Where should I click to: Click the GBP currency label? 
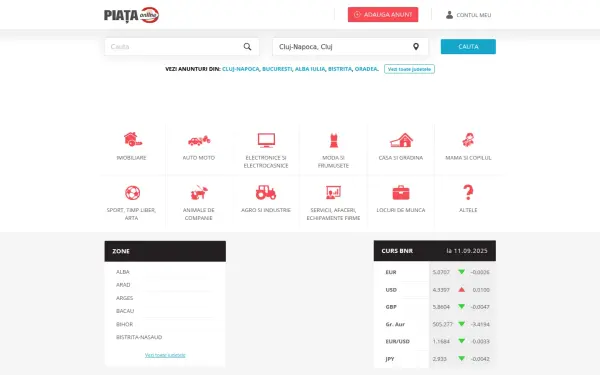[391, 307]
